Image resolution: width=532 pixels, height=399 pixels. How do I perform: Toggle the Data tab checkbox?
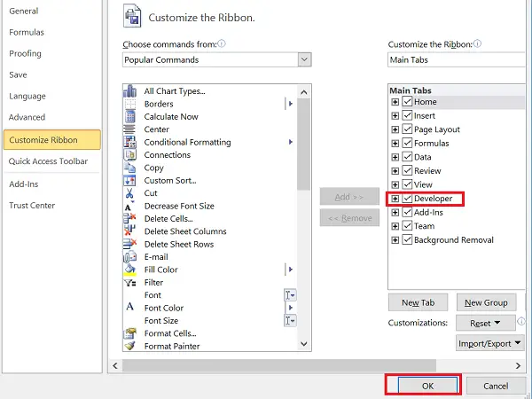coord(407,157)
